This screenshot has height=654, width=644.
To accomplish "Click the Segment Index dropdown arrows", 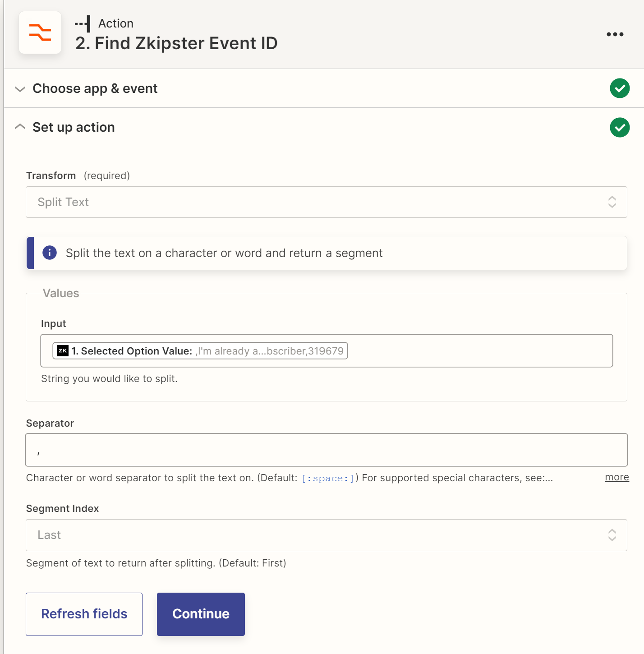I will click(612, 535).
